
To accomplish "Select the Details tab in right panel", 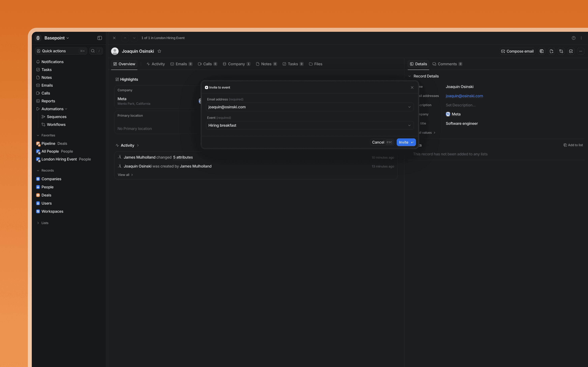I will (x=419, y=64).
